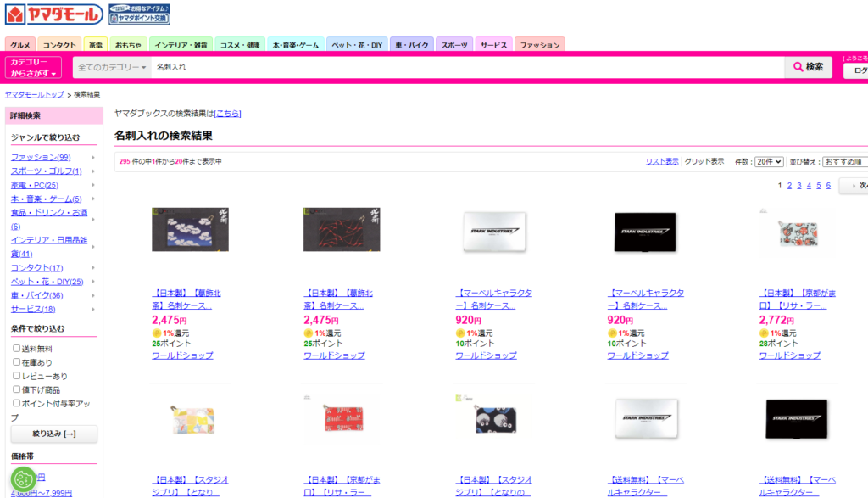Open 【マーベルキャラクター】名刺ケース 920円 first link
The height and width of the screenshot is (498, 868).
pos(494,299)
